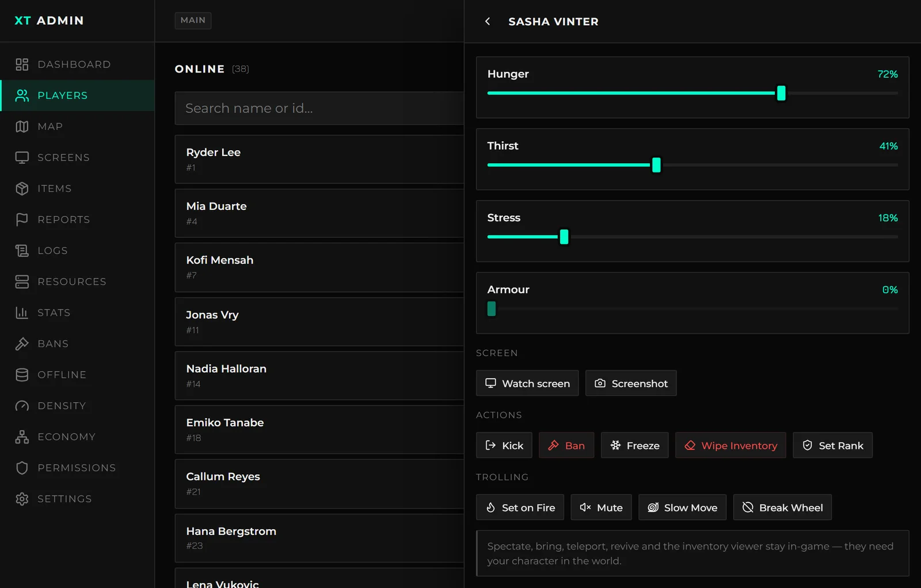Go to the Reports section
The image size is (921, 588).
77,220
